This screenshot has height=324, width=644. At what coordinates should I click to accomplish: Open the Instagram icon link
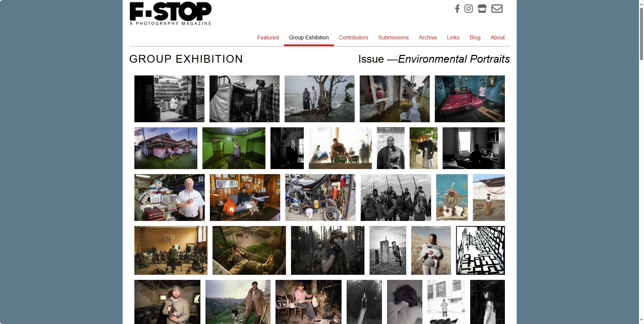(x=469, y=8)
